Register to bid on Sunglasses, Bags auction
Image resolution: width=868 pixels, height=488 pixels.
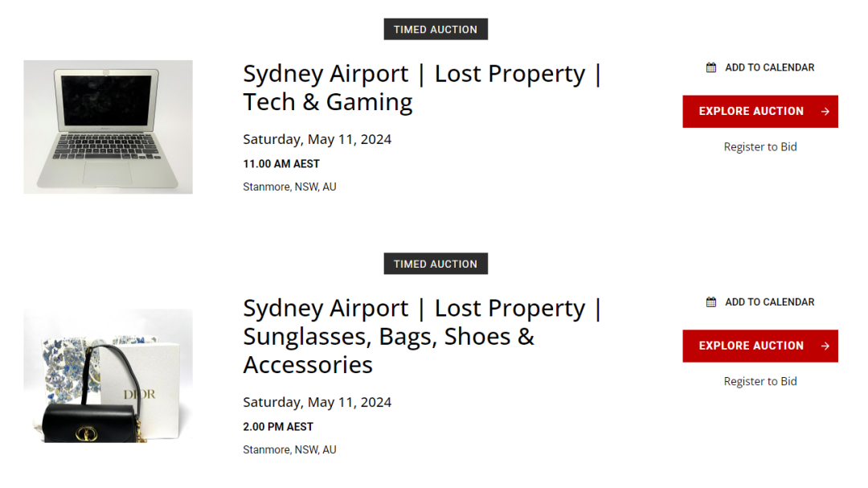(x=760, y=382)
